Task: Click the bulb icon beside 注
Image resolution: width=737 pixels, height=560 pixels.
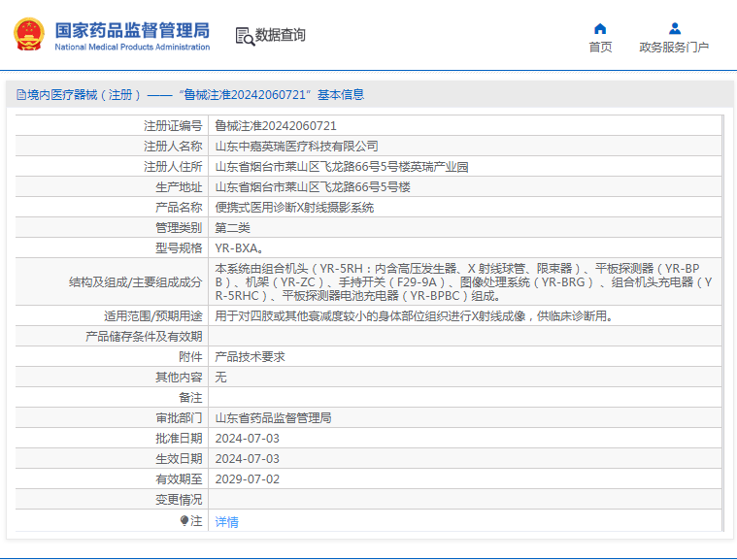Action: (x=184, y=520)
